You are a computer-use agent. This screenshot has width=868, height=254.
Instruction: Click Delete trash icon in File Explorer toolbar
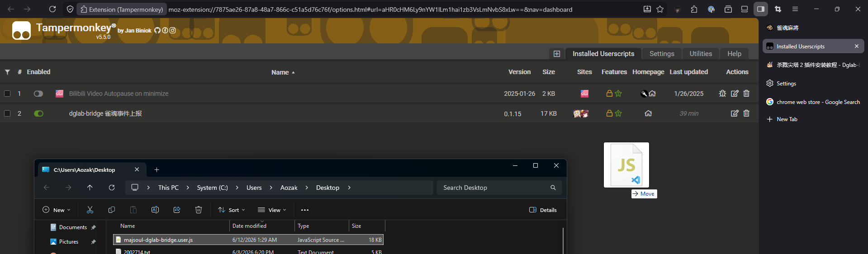[x=199, y=210]
